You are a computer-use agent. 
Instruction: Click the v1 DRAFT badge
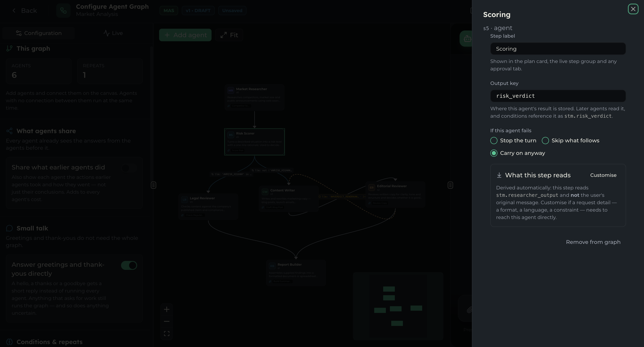(x=198, y=11)
